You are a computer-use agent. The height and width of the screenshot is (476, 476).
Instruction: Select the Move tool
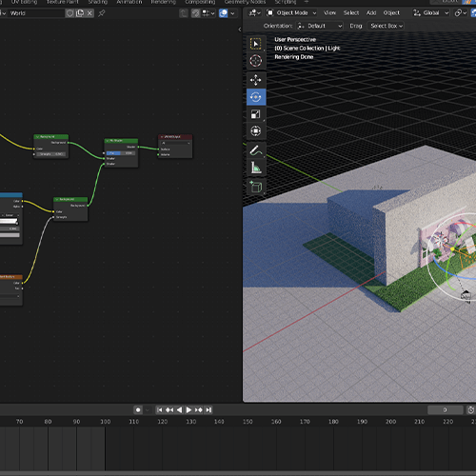click(256, 80)
